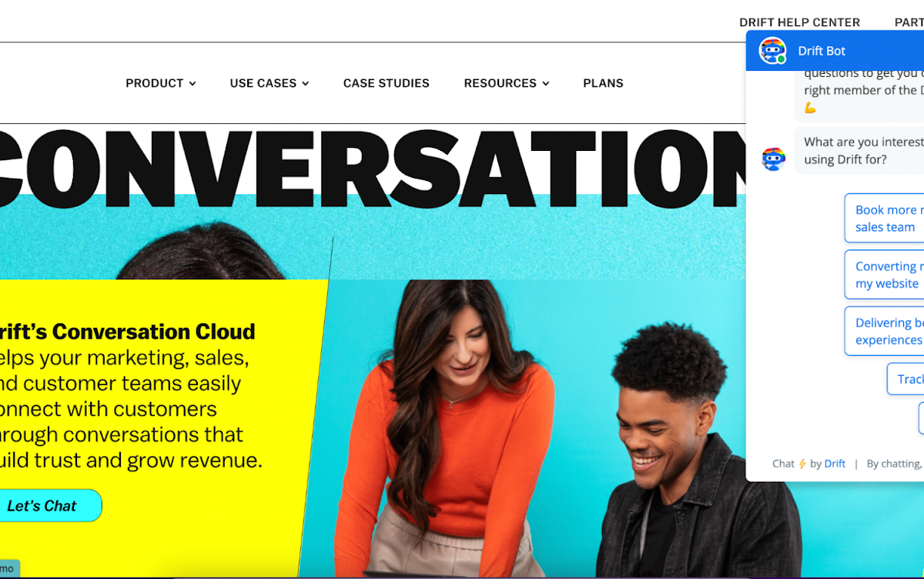Screen dimensions: 924x579
Task: Open the Plans menu item
Action: coord(604,83)
